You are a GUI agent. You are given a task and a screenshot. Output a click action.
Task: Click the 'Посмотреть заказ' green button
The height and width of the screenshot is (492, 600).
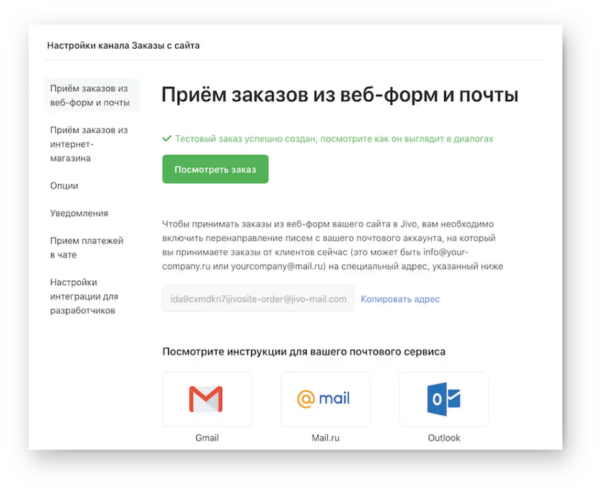(x=215, y=169)
